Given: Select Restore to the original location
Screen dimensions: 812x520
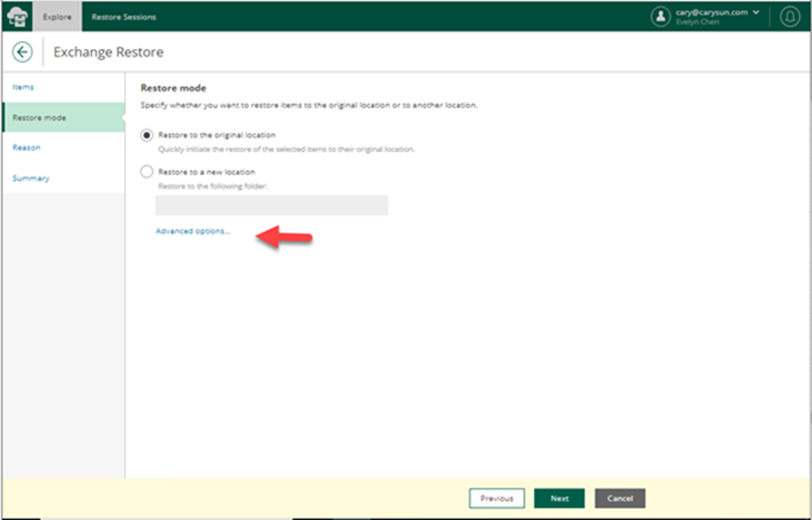Looking at the screenshot, I should 147,135.
